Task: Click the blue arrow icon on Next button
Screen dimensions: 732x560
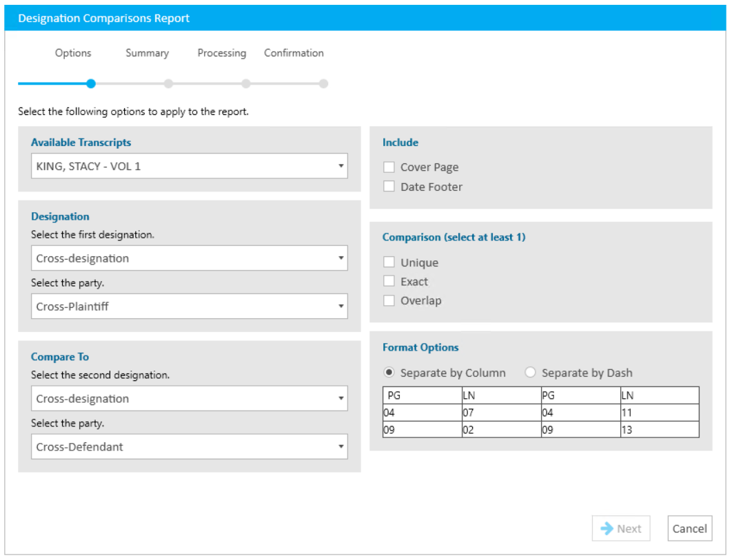Action: click(607, 528)
